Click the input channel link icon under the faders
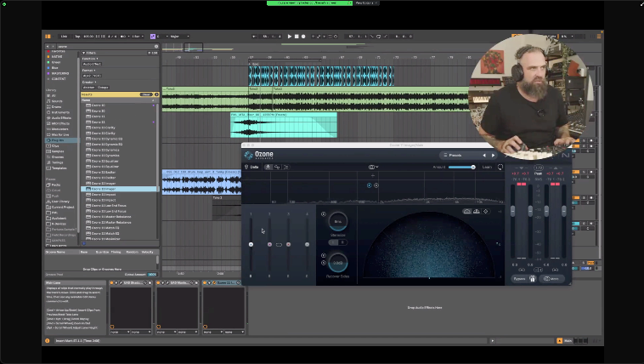The height and width of the screenshot is (364, 644). pyautogui.click(x=522, y=270)
